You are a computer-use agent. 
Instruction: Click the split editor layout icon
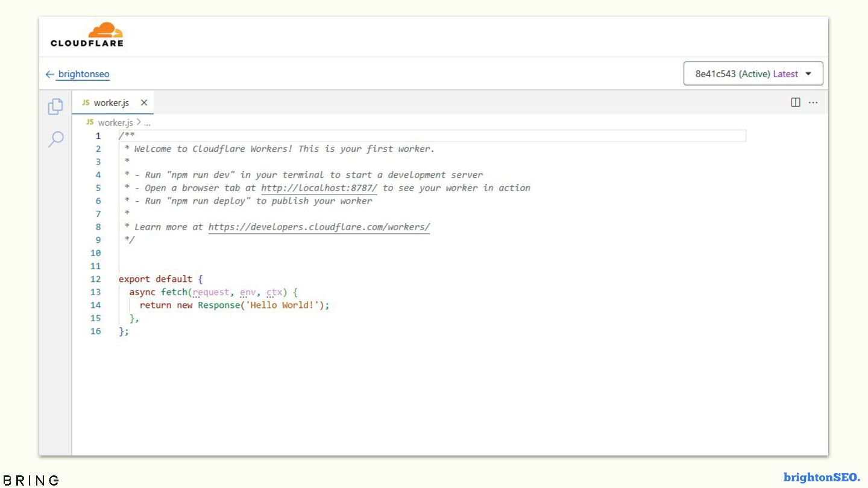pos(796,102)
